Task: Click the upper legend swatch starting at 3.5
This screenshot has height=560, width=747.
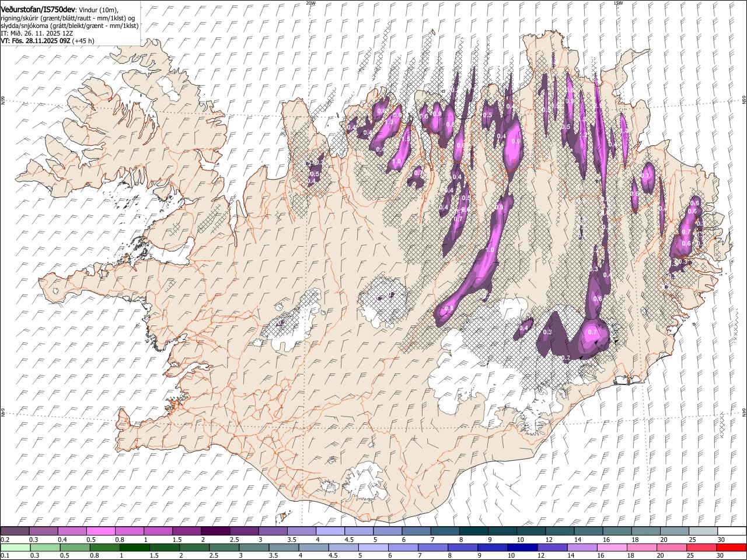Action: 301,531
